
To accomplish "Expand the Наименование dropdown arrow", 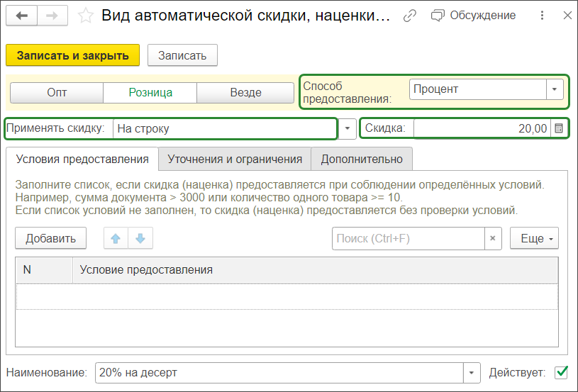I will [472, 373].
